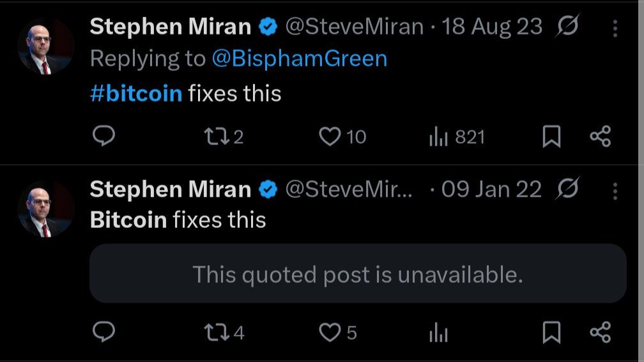
Task: View analytics for 09 Jan 22 post
Action: click(438, 333)
